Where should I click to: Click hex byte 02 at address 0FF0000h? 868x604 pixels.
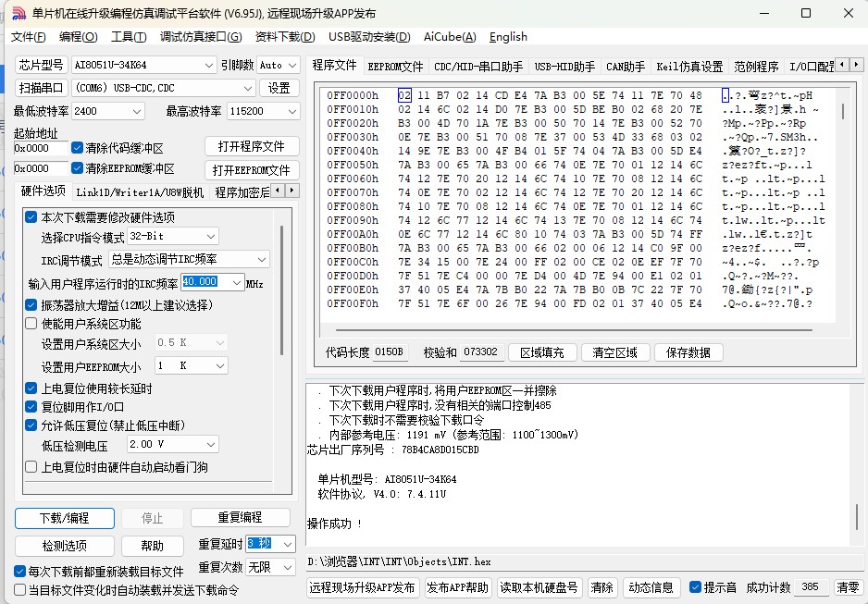(404, 95)
